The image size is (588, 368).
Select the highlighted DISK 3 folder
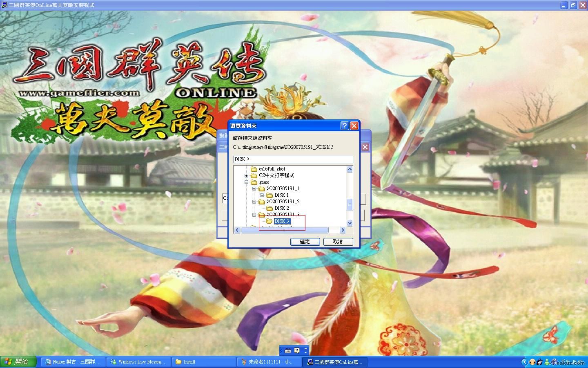[x=282, y=221]
